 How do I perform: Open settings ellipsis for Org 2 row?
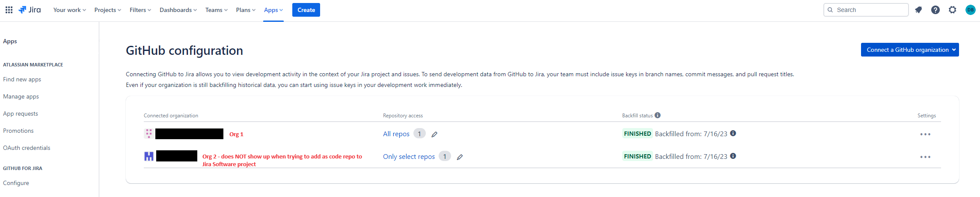tap(925, 157)
